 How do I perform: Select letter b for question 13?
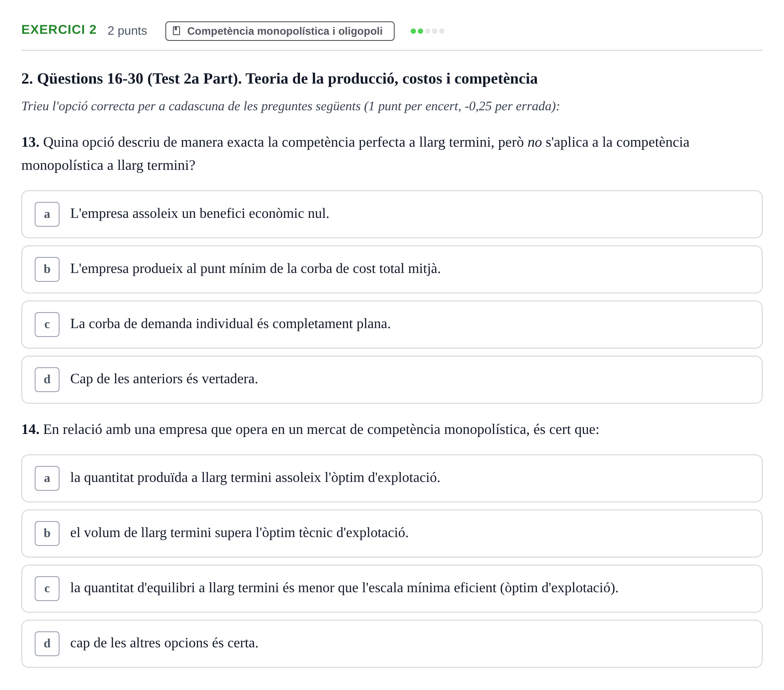[47, 269]
